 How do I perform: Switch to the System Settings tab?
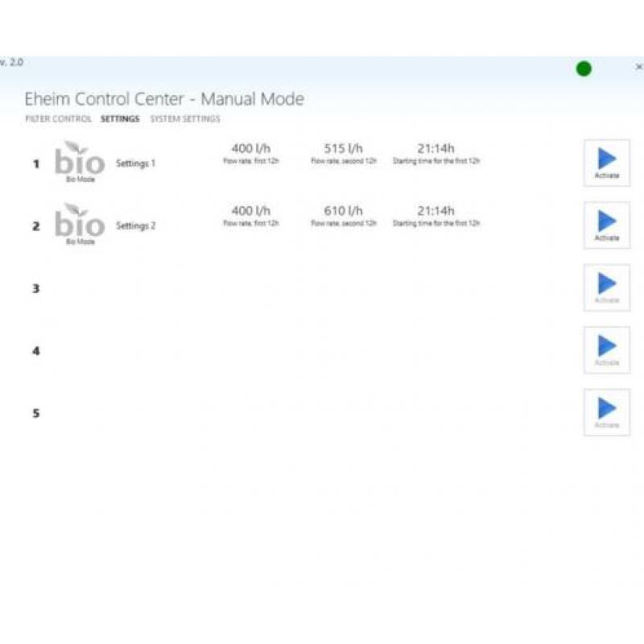tap(185, 119)
